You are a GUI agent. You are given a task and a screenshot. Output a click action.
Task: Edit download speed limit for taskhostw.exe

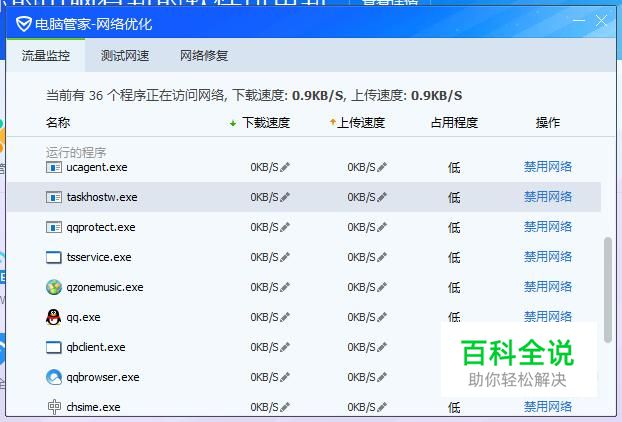[285, 197]
